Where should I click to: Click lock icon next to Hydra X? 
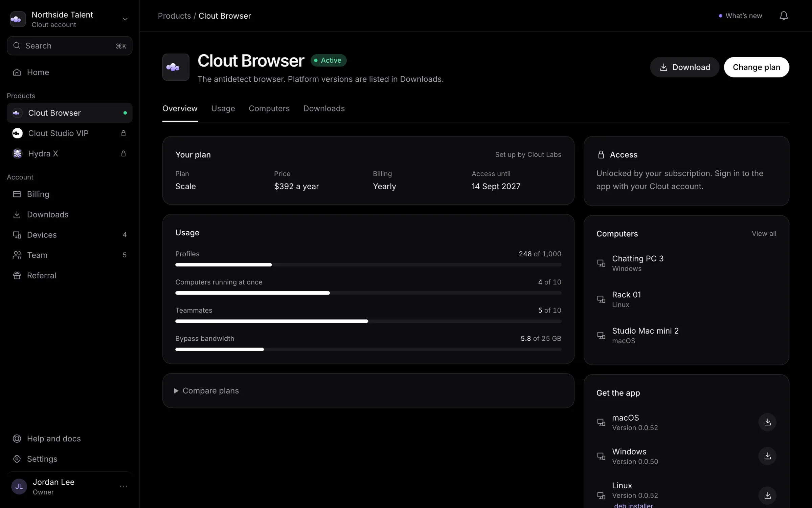click(x=123, y=153)
